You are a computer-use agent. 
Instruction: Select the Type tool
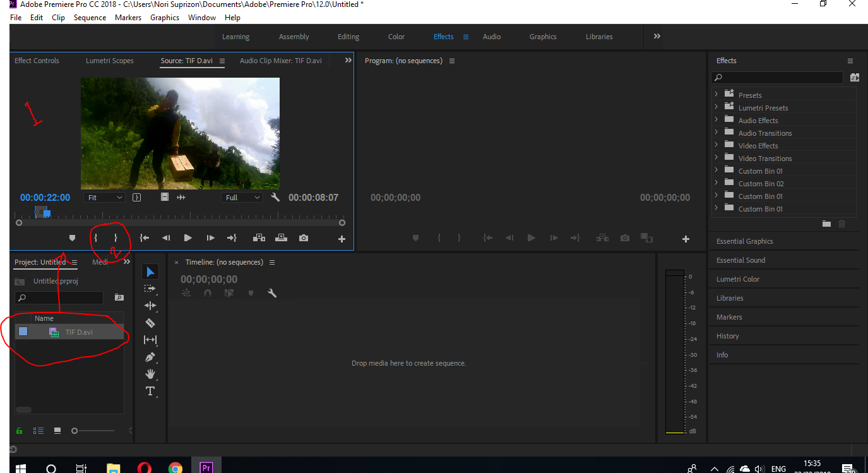(x=150, y=391)
